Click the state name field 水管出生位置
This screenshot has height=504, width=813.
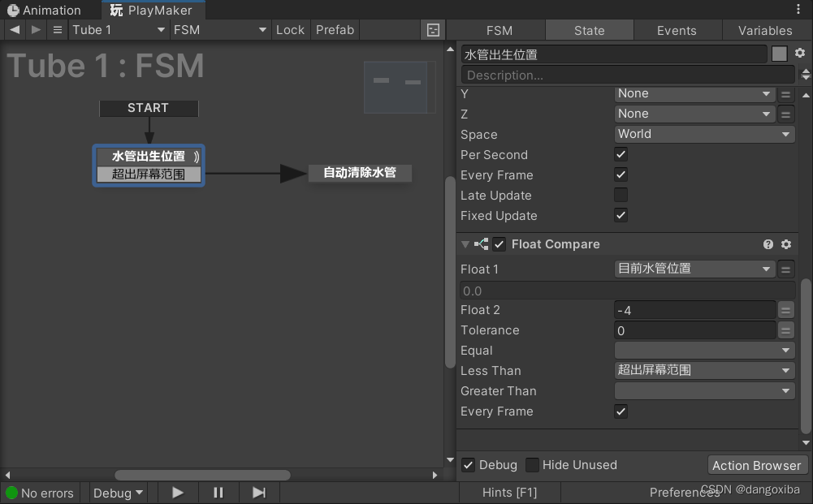pos(614,54)
